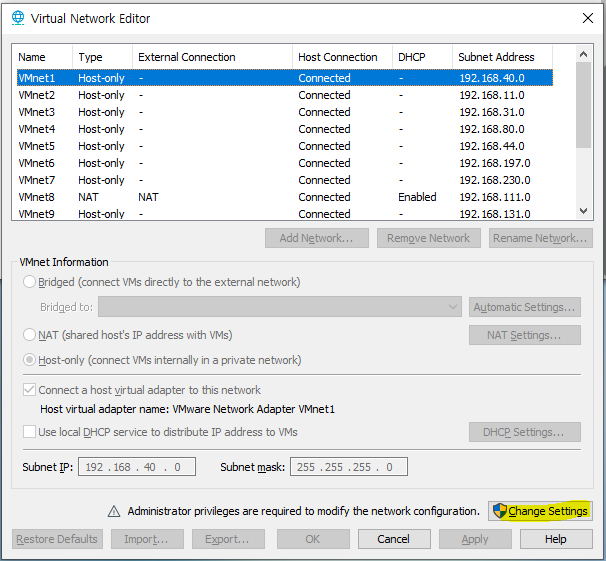Screen dimensions: 606x561
Task: Click subnet address 192.168.11.0
Action: point(492,95)
